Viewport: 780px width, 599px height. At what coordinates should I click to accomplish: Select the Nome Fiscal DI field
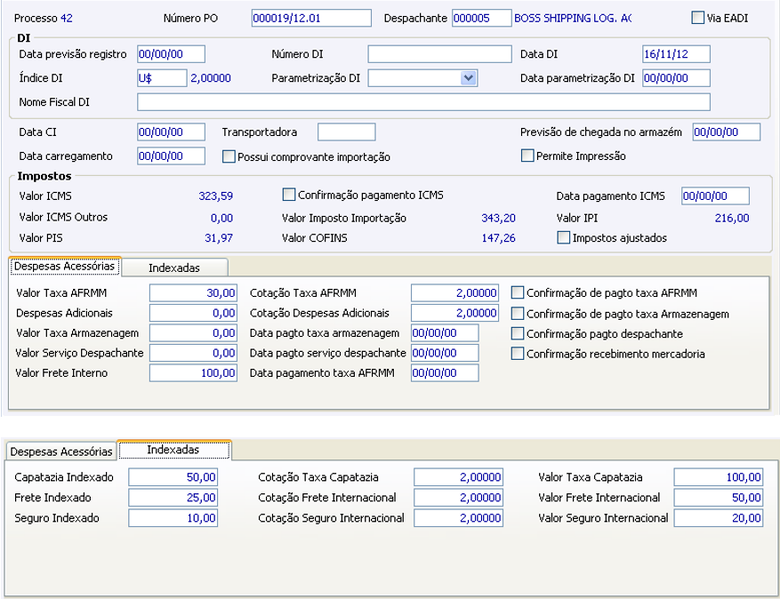pos(424,102)
